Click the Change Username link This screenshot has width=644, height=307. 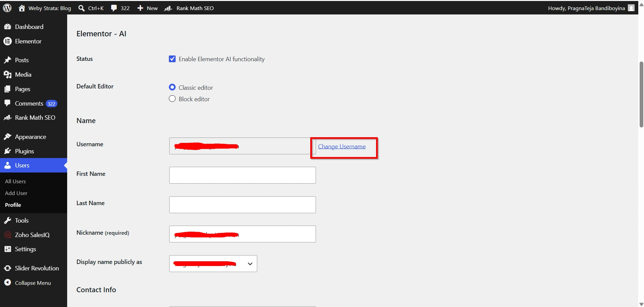[342, 147]
